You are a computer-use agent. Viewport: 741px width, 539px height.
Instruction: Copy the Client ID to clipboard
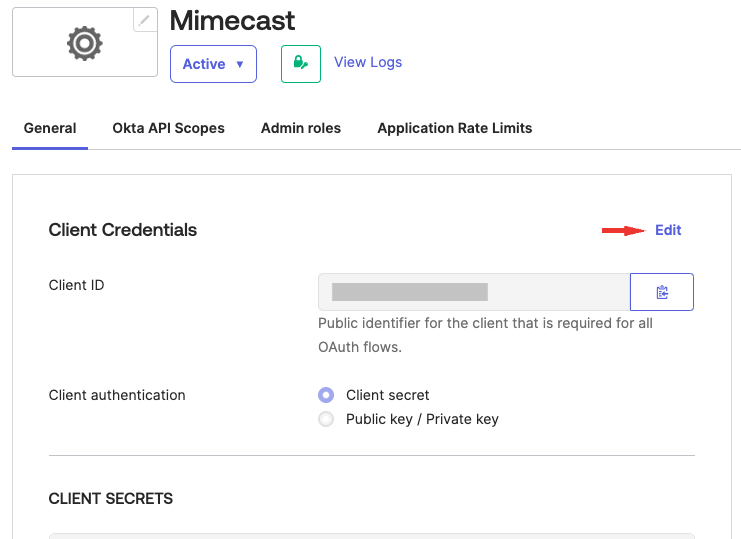(662, 292)
